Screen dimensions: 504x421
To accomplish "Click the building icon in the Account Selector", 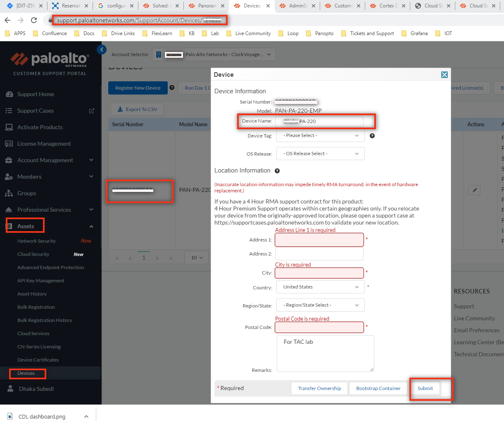I will [x=158, y=54].
